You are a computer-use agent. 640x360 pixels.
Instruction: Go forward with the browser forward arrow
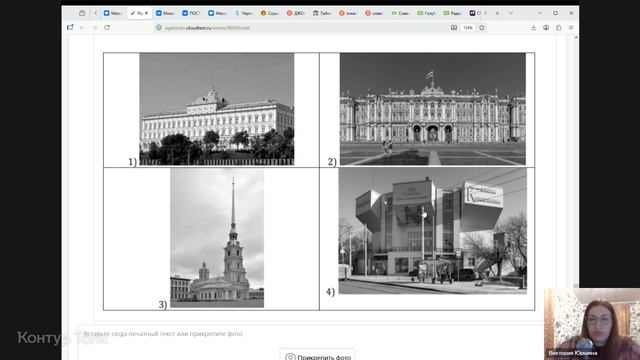pyautogui.click(x=95, y=27)
